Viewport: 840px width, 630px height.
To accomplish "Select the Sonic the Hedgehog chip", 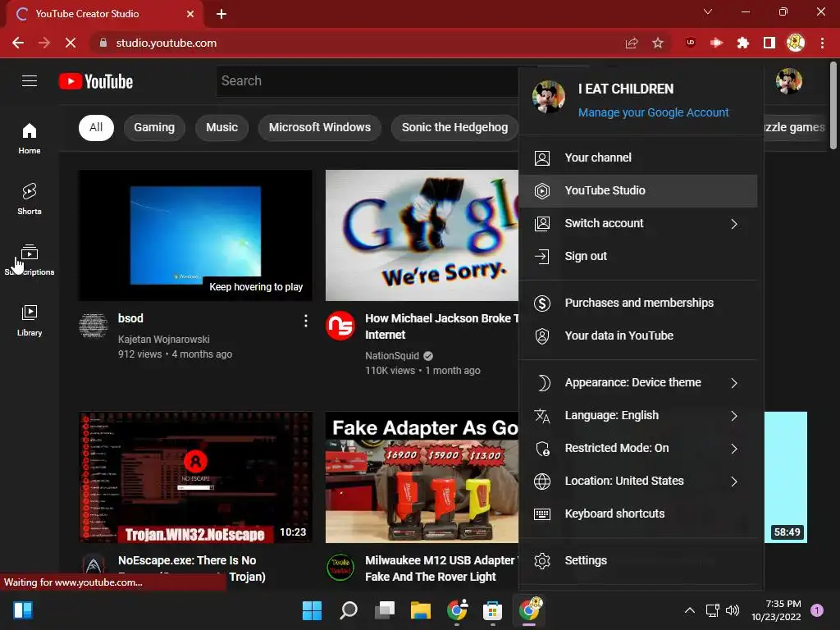I will (454, 127).
